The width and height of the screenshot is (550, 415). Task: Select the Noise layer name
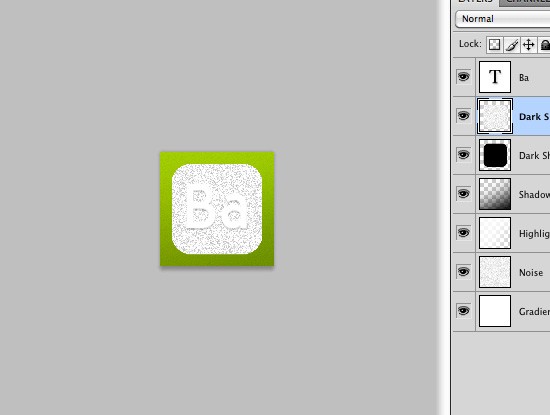tap(531, 273)
